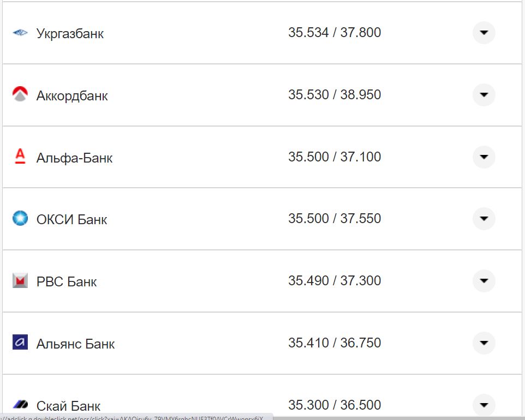Click the Скай Банк logo icon
The image size is (525, 420).
tap(20, 405)
